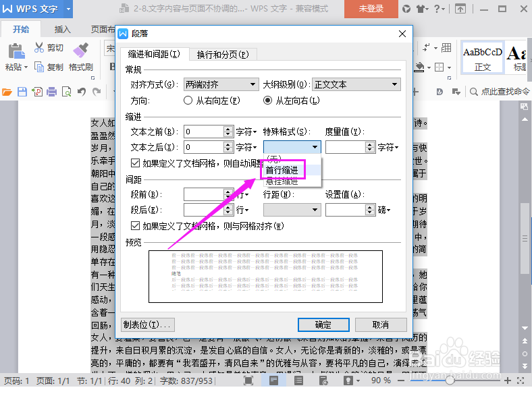Image resolution: width=532 pixels, height=394 pixels.
Task: Click the 段后 spacing stepper arrows
Action: [228, 210]
